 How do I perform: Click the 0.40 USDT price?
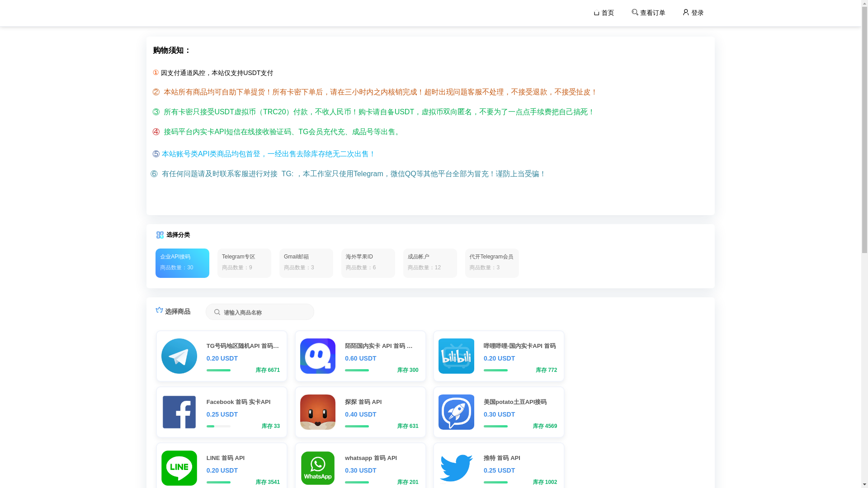[x=360, y=414]
